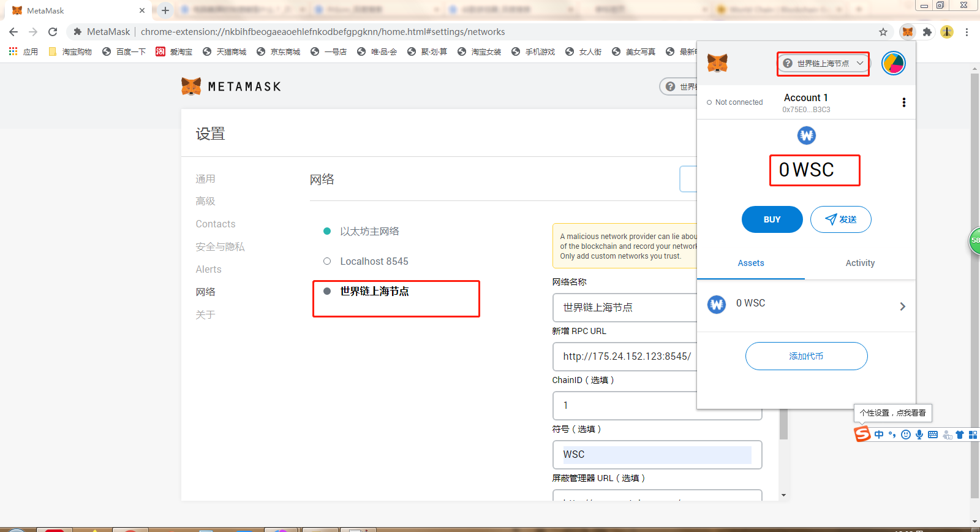Bookmark this page with the star icon
Image resolution: width=980 pixels, height=532 pixels.
[883, 32]
